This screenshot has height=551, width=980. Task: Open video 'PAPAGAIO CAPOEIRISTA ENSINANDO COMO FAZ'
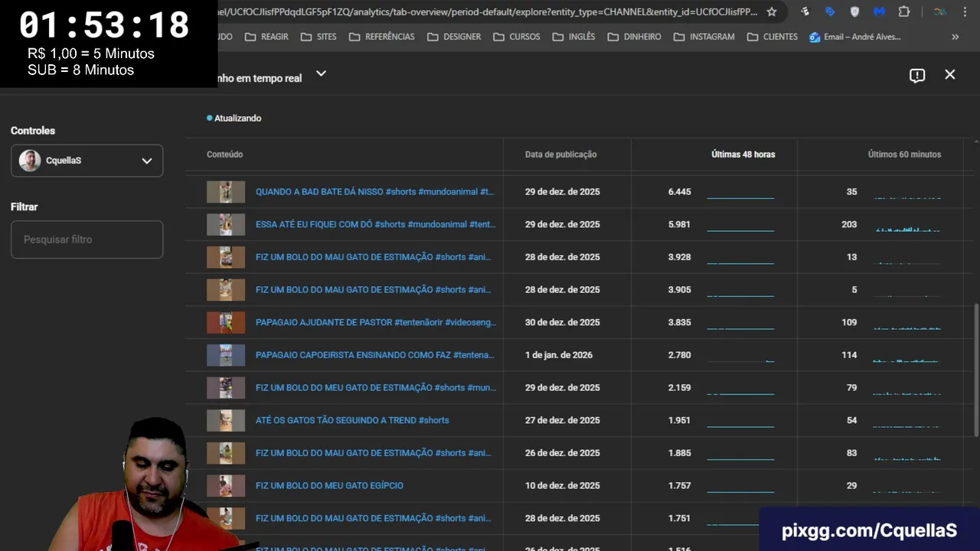pos(374,355)
